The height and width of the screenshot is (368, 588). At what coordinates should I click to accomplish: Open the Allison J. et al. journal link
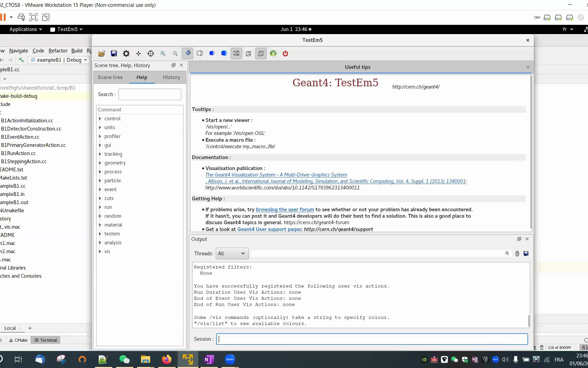click(336, 181)
